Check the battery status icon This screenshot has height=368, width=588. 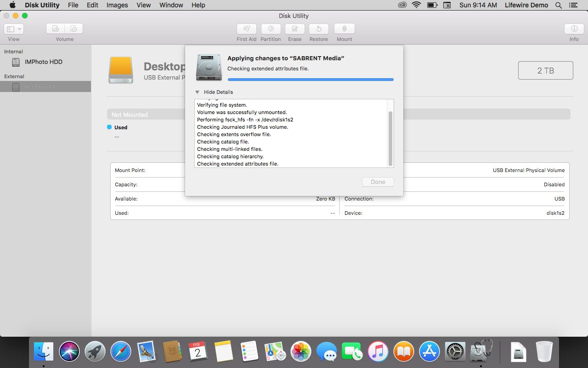tap(432, 5)
